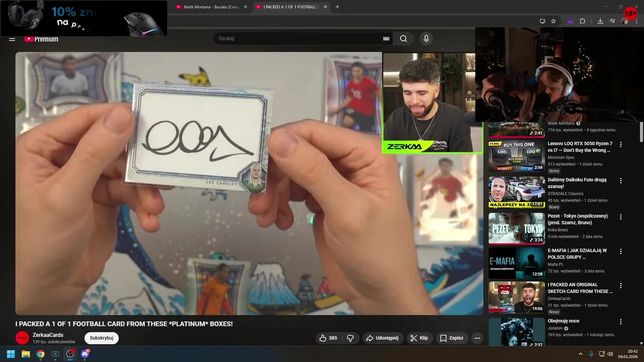The height and width of the screenshot is (362, 644).
Task: Open options for E-MAFIA video
Action: tap(620, 251)
